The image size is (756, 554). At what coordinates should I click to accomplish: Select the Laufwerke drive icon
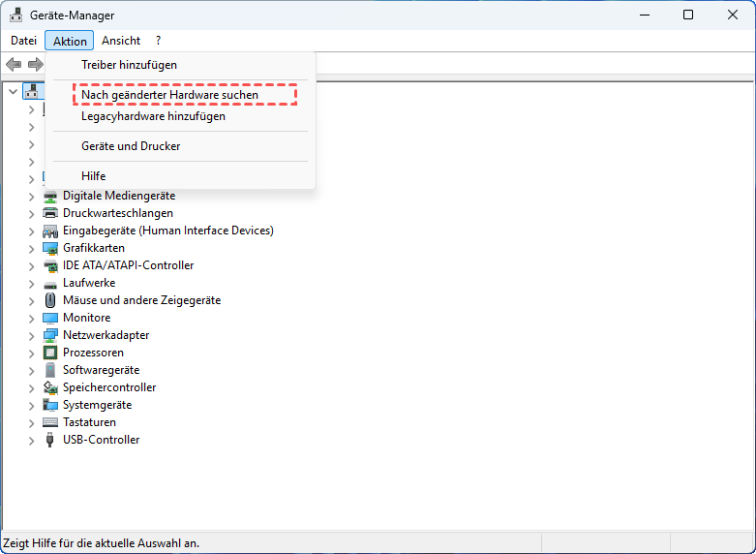[50, 283]
